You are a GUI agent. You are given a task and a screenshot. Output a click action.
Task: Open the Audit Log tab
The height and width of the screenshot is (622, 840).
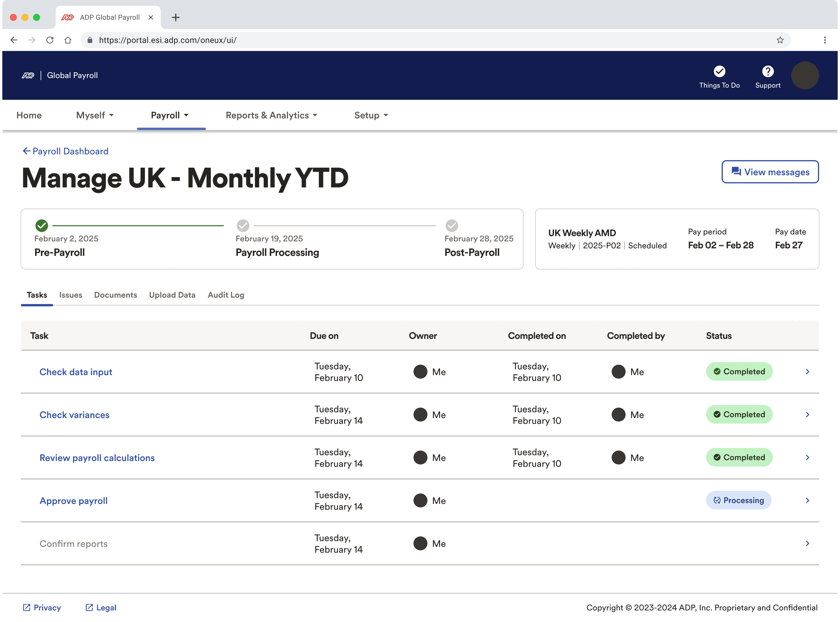coord(226,295)
